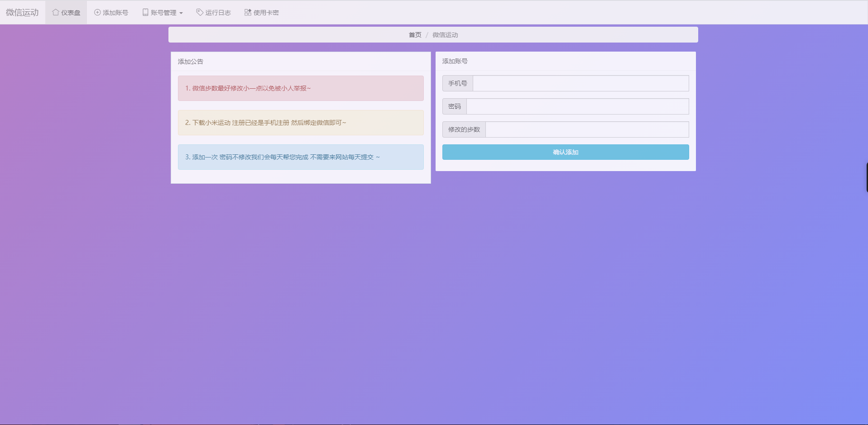Select the yellow notice about 小米运动
This screenshot has height=425, width=868.
[x=301, y=123]
